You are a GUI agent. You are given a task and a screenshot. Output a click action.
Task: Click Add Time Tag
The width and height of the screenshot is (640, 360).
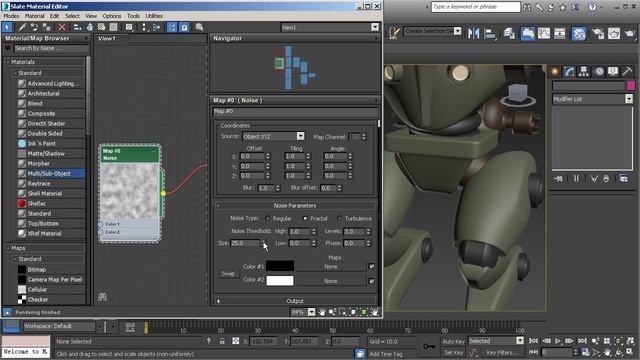click(386, 354)
